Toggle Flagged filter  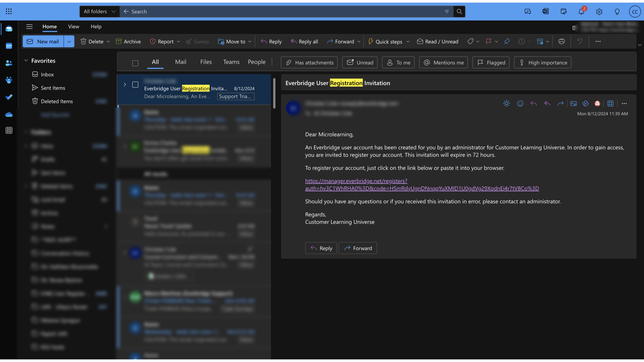click(x=491, y=63)
